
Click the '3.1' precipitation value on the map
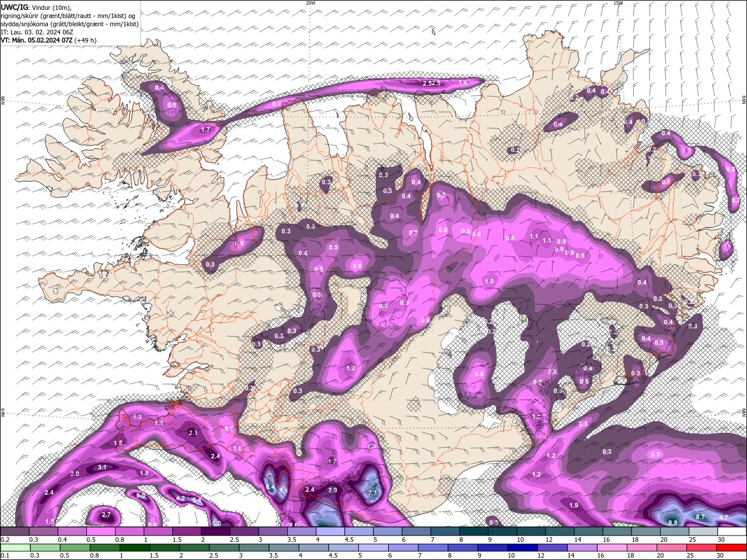click(x=102, y=467)
